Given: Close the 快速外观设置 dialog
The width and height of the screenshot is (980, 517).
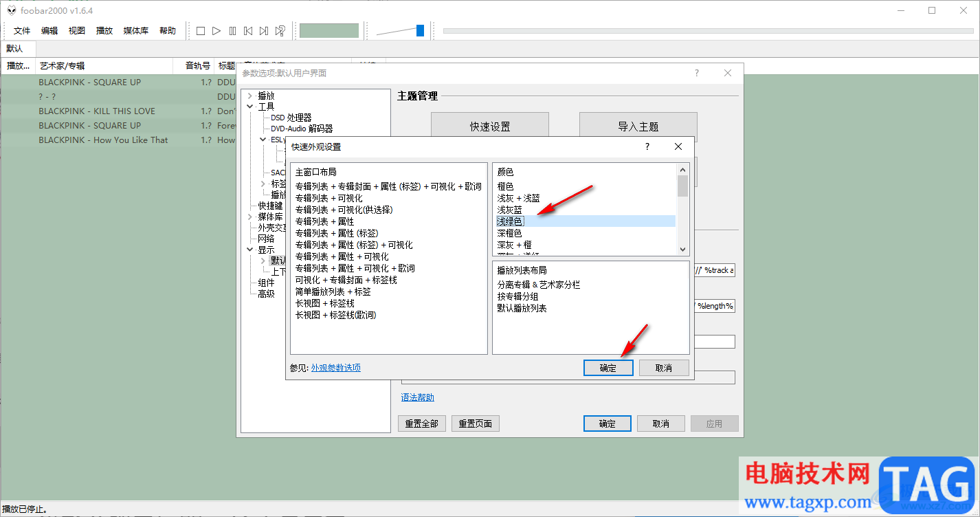Looking at the screenshot, I should (678, 146).
